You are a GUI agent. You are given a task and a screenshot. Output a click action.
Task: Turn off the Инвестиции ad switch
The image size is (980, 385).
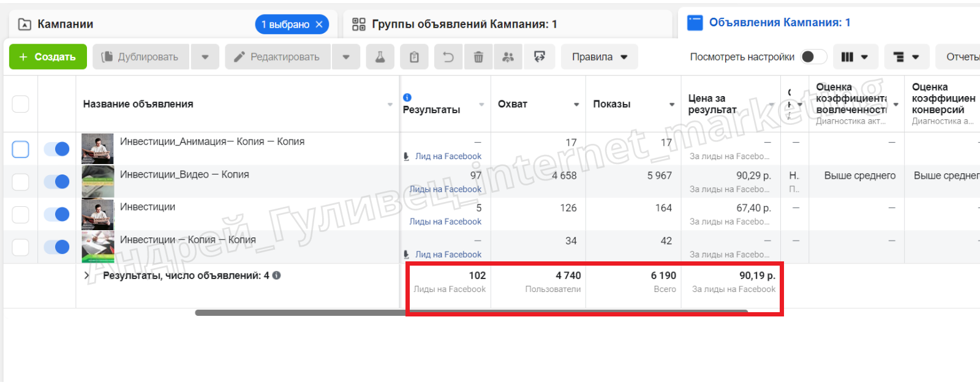57,214
